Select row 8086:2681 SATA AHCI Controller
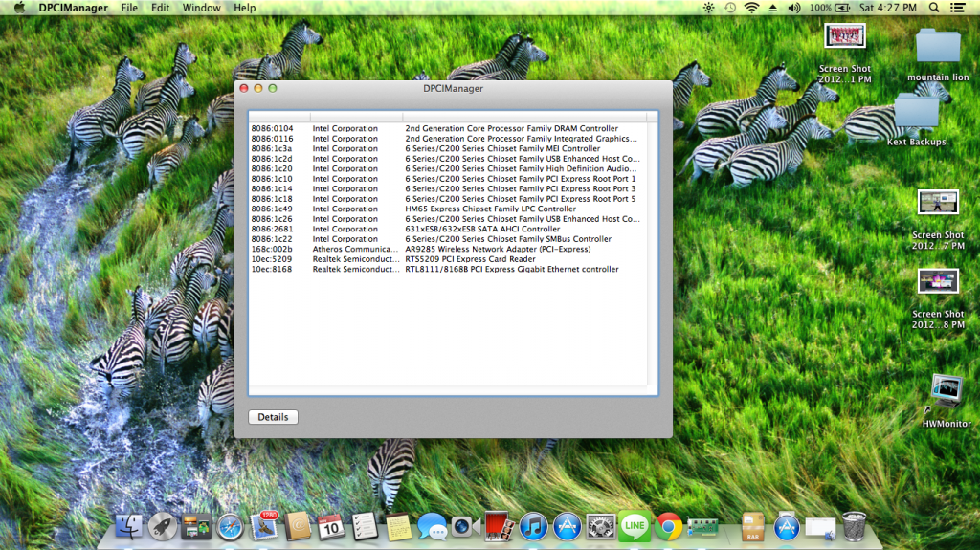This screenshot has height=550, width=980. pyautogui.click(x=449, y=229)
